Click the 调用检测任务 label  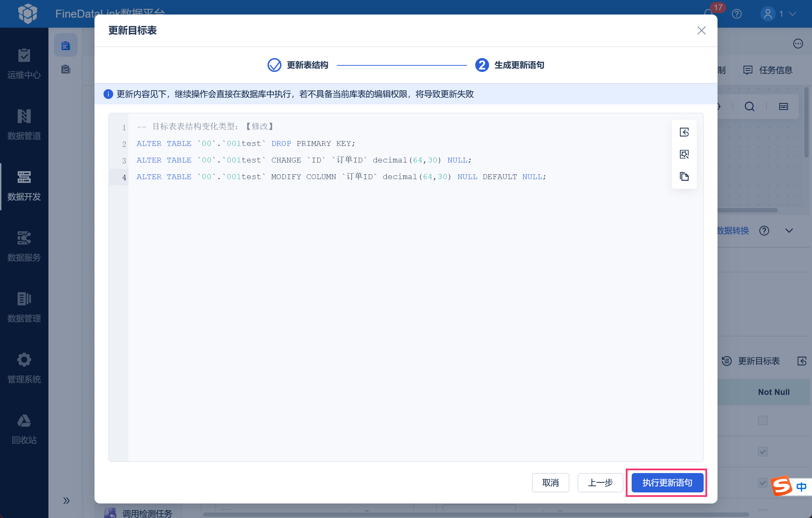[x=147, y=513]
